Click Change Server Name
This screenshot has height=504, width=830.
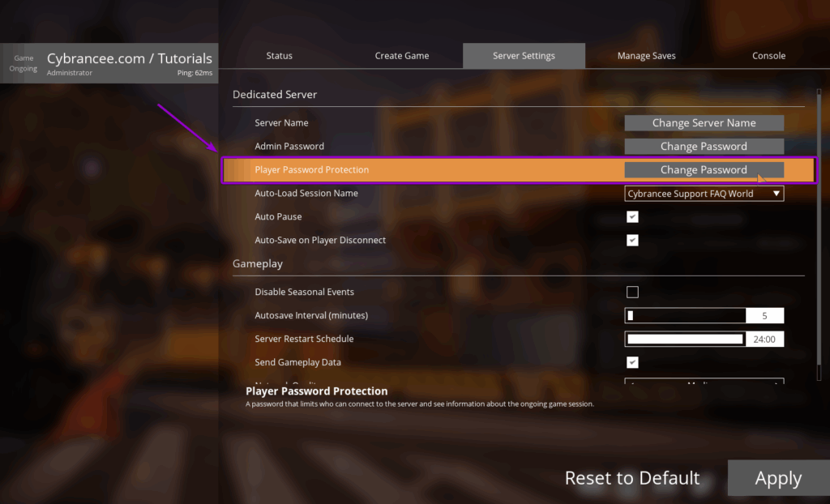click(704, 122)
